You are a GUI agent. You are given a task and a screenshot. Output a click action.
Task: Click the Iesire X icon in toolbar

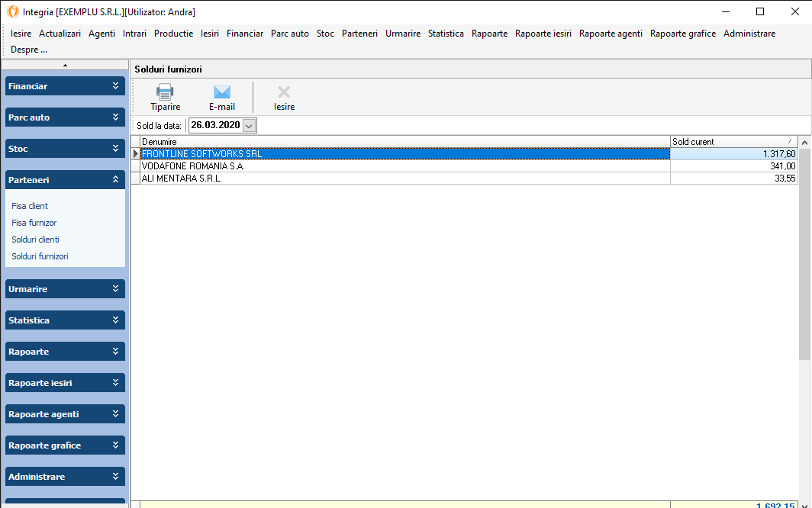tap(284, 92)
